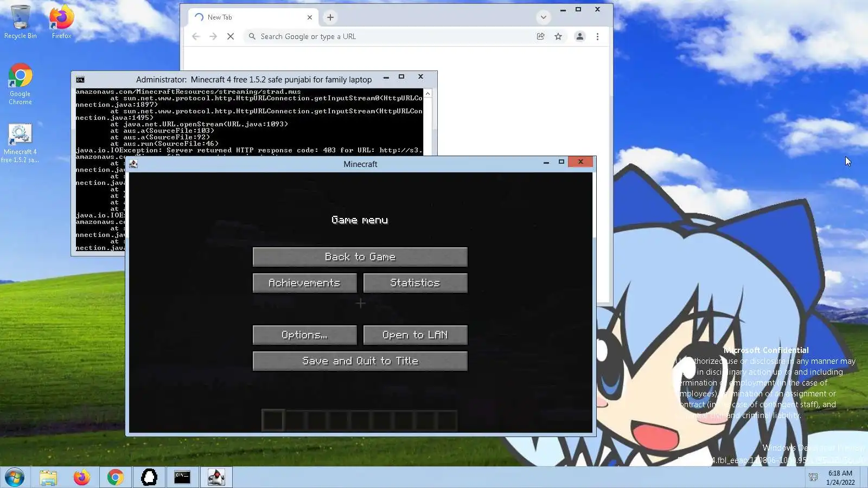Screen dimensions: 868x488
Task: Click the Minecraft window's Java icon
Action: click(x=133, y=164)
